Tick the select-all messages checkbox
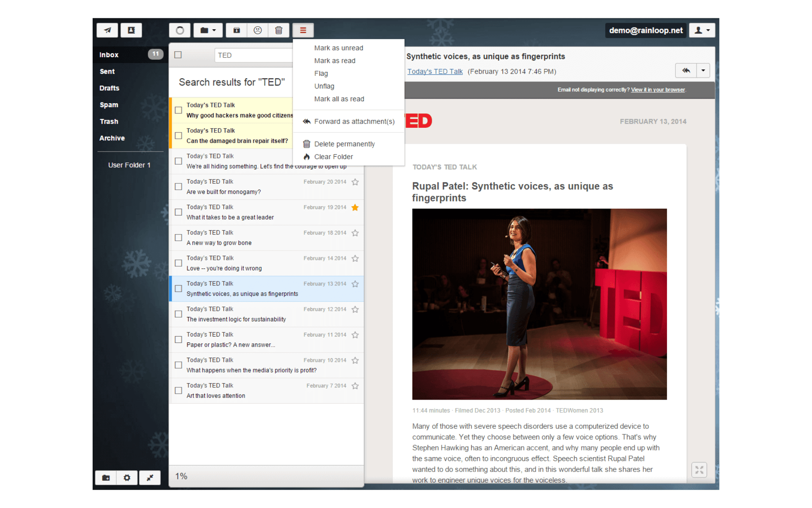Screen dimensions: 812x508 (178, 55)
